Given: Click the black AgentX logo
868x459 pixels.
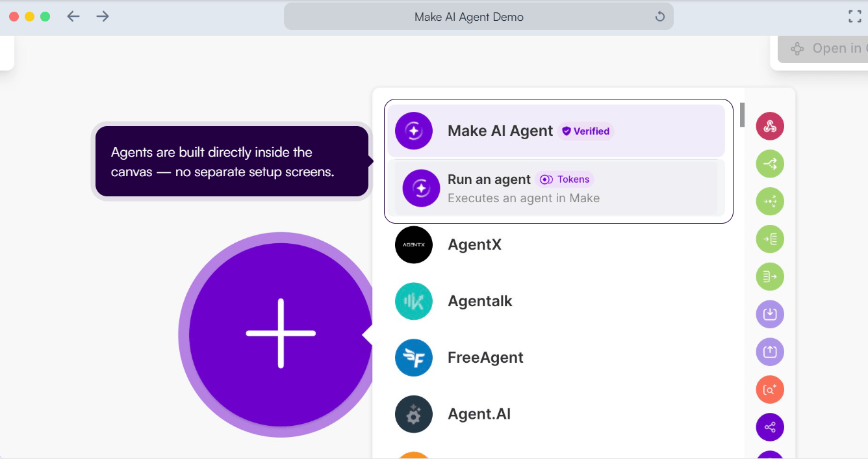Looking at the screenshot, I should point(414,244).
